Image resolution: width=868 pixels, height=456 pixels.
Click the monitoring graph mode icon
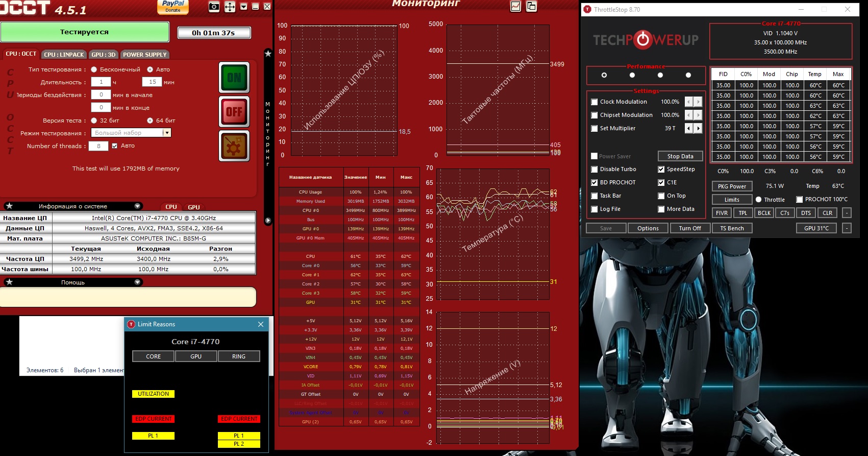click(516, 6)
